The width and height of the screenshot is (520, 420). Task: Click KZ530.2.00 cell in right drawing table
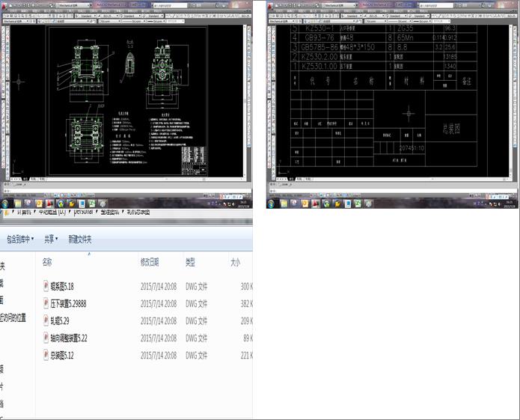[319, 56]
